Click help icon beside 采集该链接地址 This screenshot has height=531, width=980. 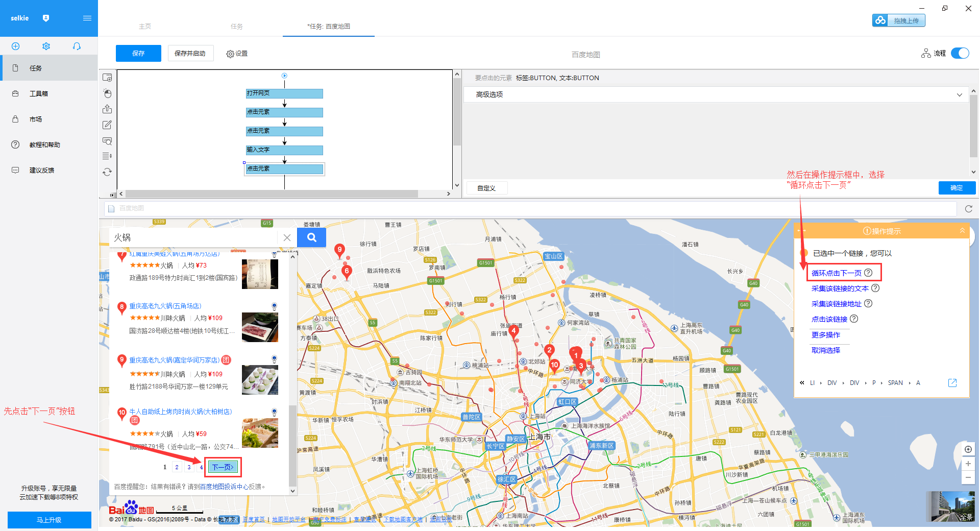(868, 303)
